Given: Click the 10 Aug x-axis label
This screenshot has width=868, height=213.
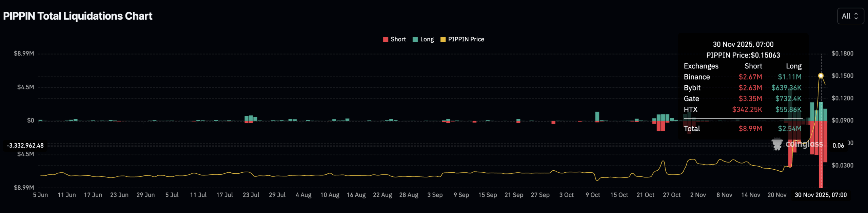Looking at the screenshot, I should (330, 195).
